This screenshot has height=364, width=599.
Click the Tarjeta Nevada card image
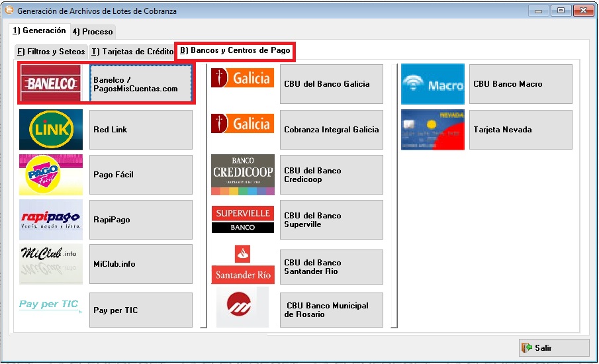432,130
